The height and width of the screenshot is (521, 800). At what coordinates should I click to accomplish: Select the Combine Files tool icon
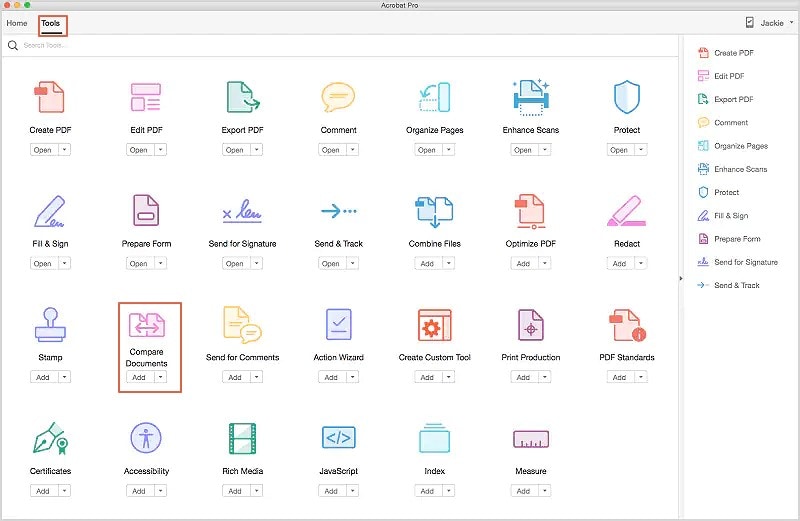[x=434, y=211]
